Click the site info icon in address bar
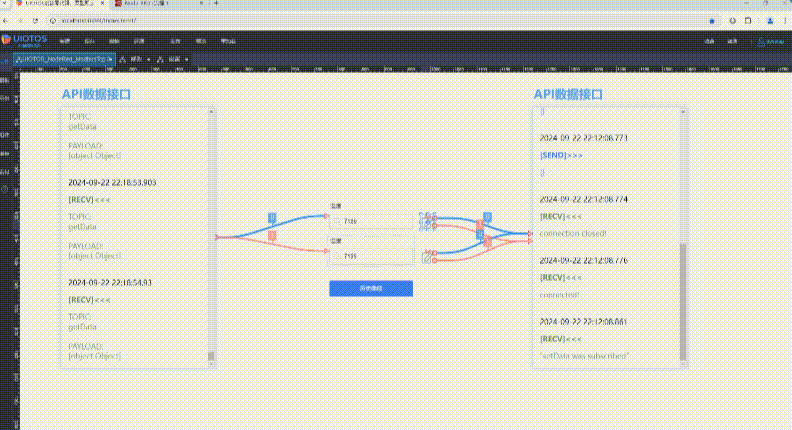 53,21
